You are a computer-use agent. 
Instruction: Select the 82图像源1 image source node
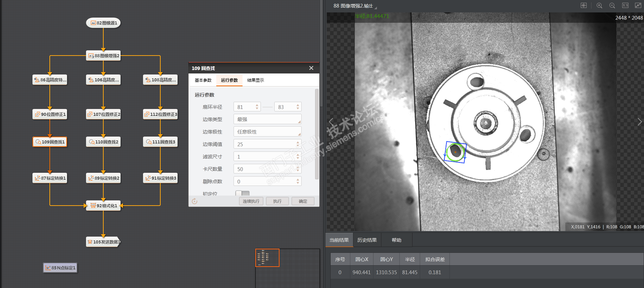(103, 23)
